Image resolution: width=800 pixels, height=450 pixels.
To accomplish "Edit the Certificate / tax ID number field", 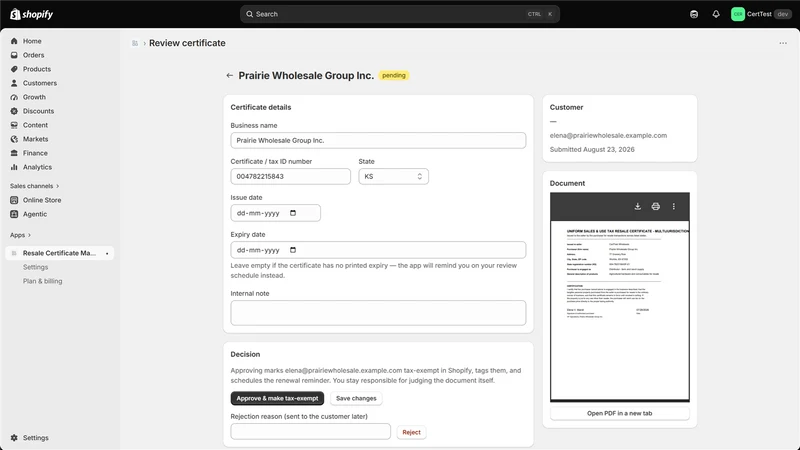I will [x=290, y=177].
